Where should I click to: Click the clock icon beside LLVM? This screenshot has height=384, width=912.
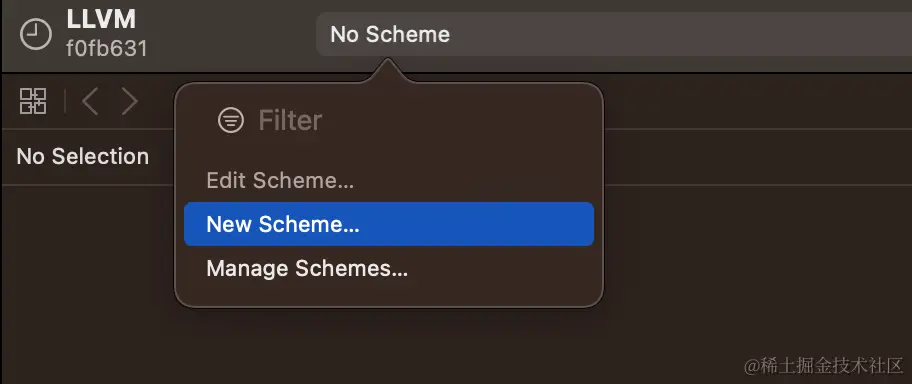(x=36, y=35)
